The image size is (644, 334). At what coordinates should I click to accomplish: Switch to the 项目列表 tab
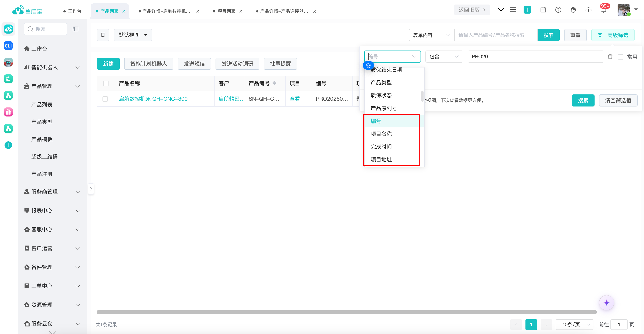(226, 11)
